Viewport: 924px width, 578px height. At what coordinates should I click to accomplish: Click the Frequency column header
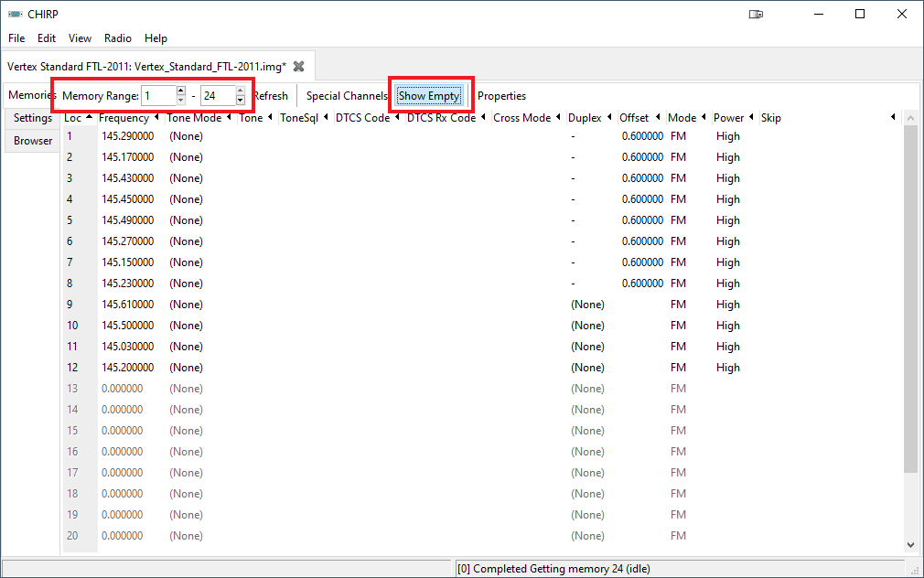click(129, 118)
